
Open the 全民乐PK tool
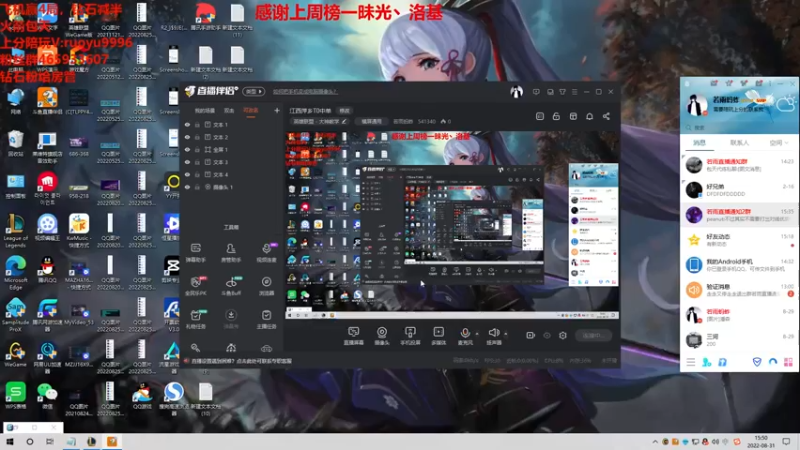pos(195,286)
